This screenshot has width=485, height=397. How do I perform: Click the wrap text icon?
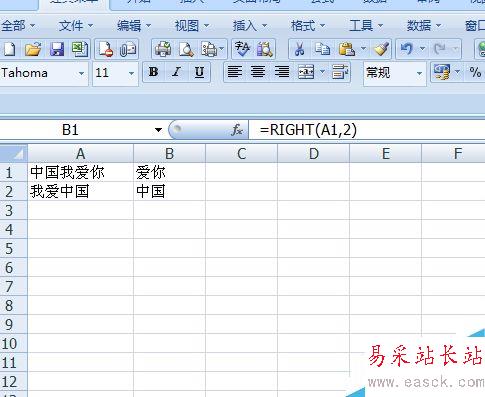(x=340, y=72)
